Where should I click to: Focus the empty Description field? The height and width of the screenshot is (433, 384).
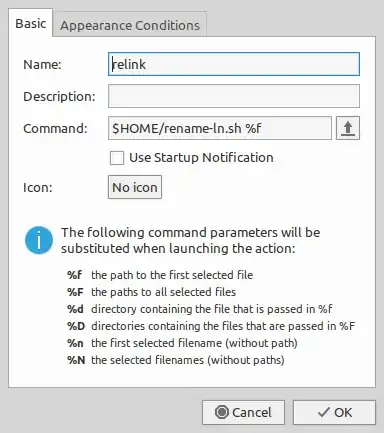(234, 96)
